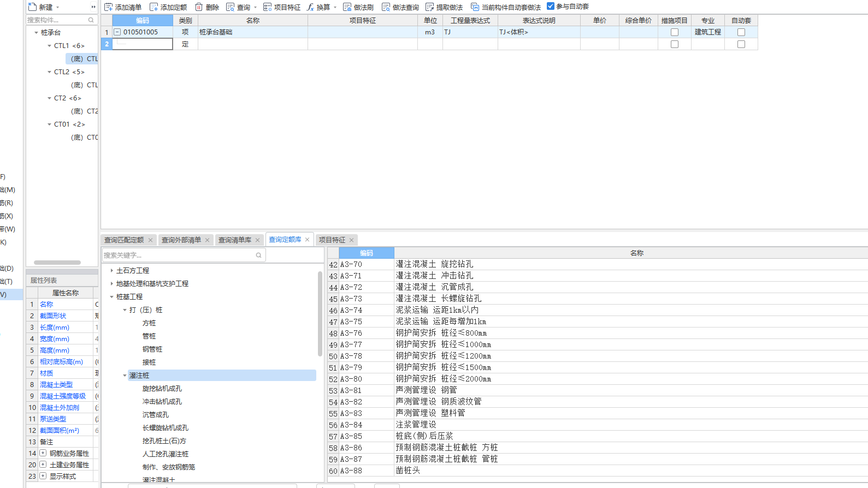Select row A3-88 凿桩头
This screenshot has height=488, width=868.
(x=598, y=471)
